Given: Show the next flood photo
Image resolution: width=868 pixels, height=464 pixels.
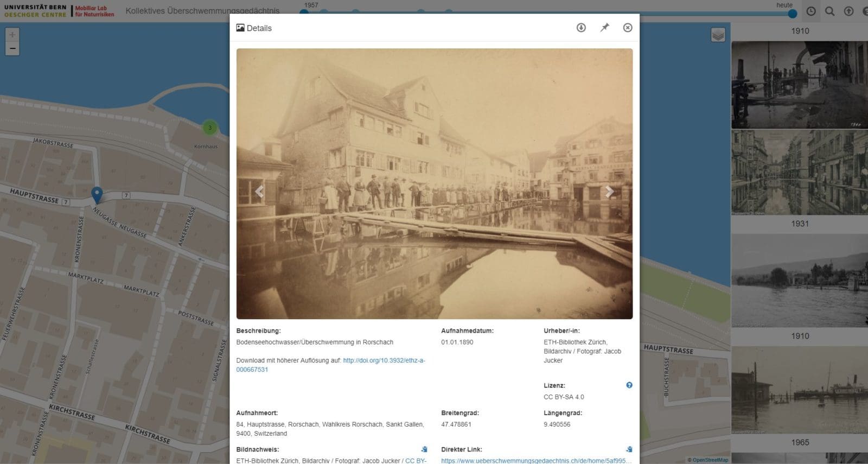Looking at the screenshot, I should [609, 192].
